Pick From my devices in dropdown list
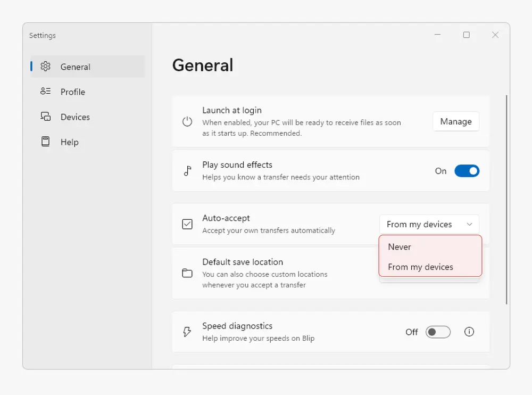 point(420,267)
